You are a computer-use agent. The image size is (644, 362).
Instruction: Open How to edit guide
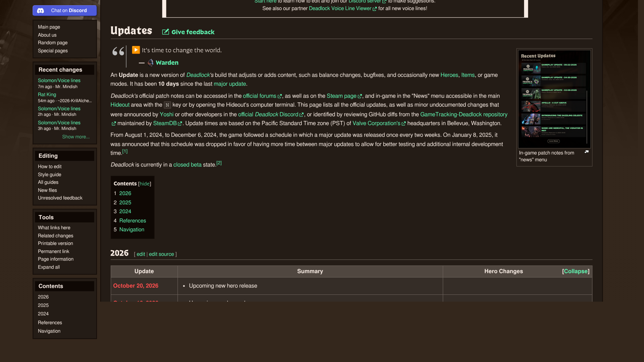50,167
